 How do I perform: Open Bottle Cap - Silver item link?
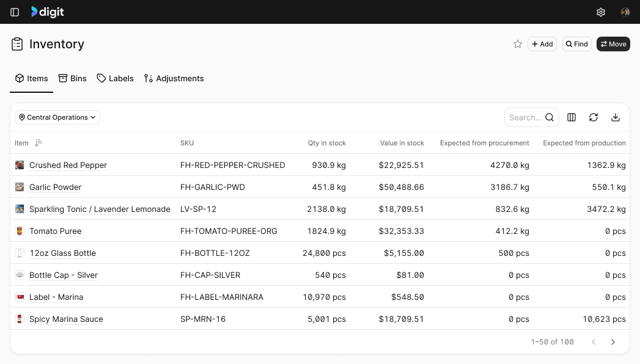[x=64, y=275]
